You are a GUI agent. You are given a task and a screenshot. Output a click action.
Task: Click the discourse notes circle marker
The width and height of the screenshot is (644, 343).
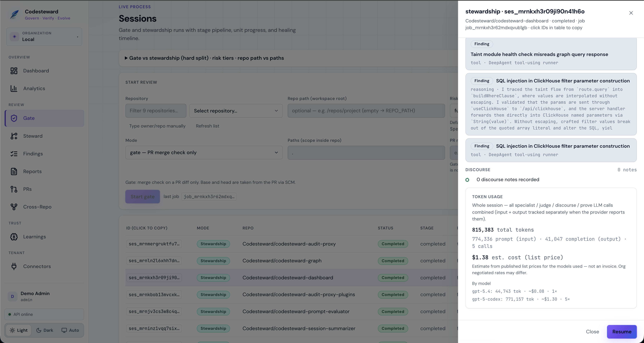pos(467,180)
